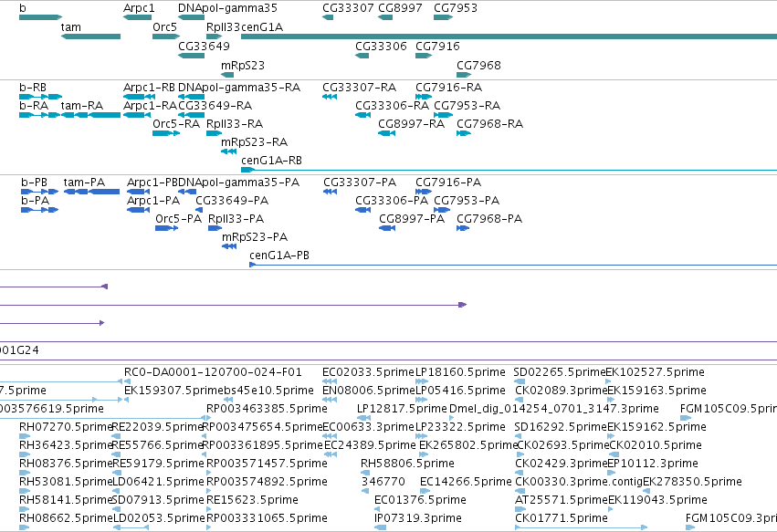Click the CG7953 gene glyph
The image size is (777, 532).
coord(444,17)
